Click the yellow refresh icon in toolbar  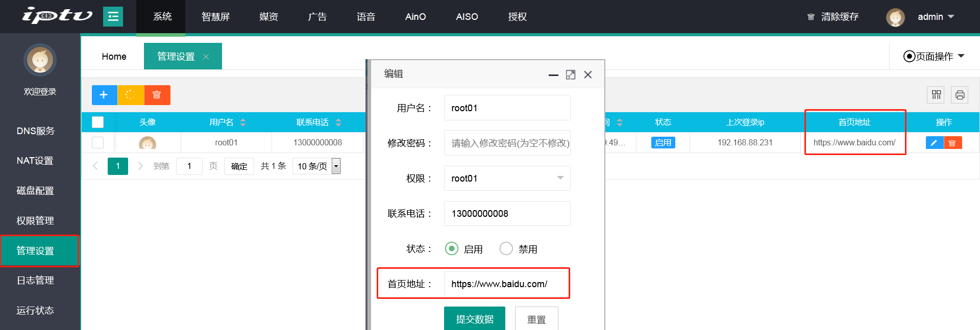click(131, 95)
